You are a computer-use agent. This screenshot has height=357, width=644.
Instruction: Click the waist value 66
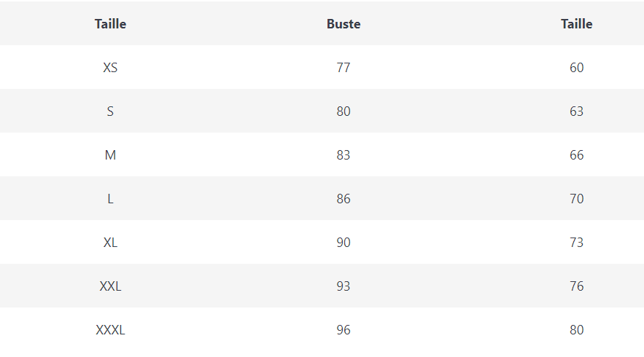point(576,155)
